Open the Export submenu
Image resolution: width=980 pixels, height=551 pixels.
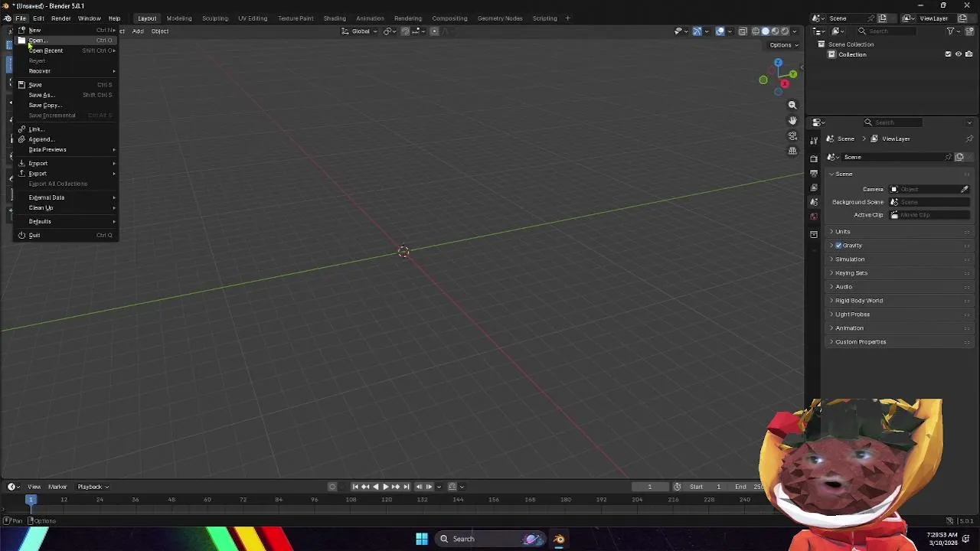tap(66, 174)
